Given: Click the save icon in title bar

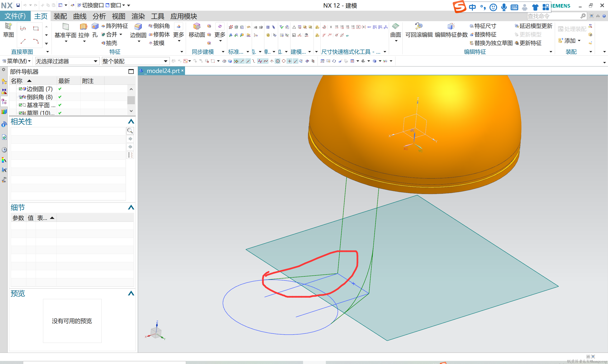Looking at the screenshot, I should point(18,5).
